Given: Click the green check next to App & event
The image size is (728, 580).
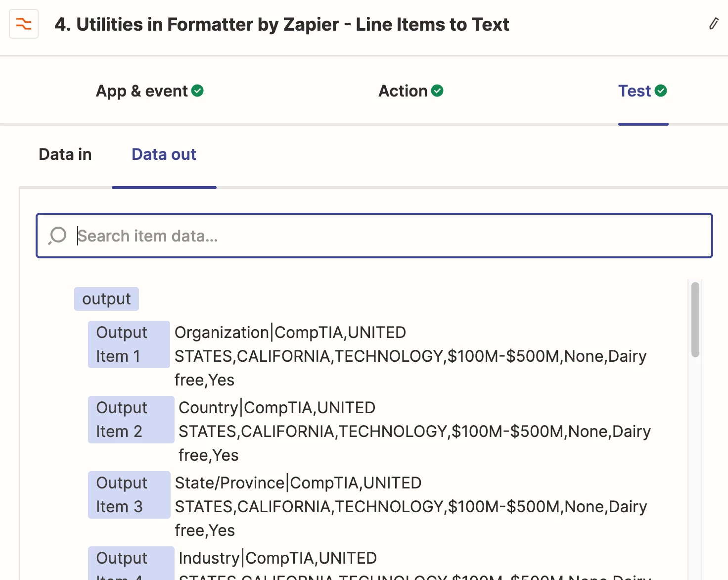Looking at the screenshot, I should (197, 91).
